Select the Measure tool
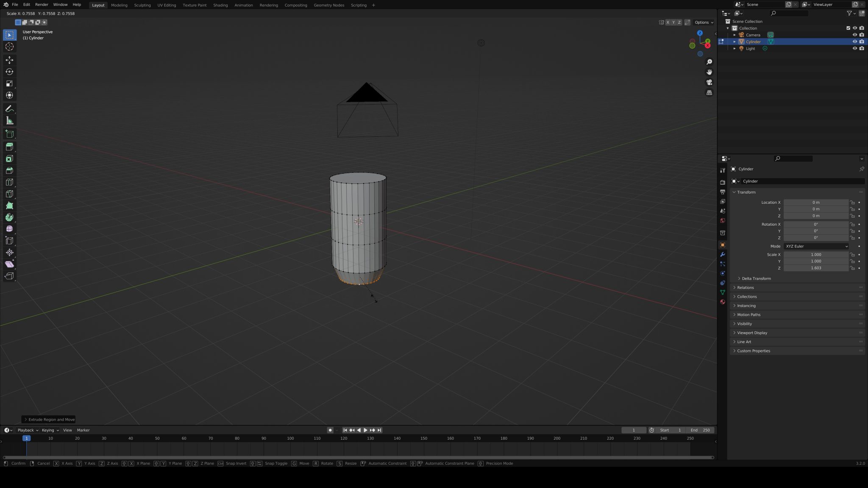The height and width of the screenshot is (488, 868). tap(9, 120)
